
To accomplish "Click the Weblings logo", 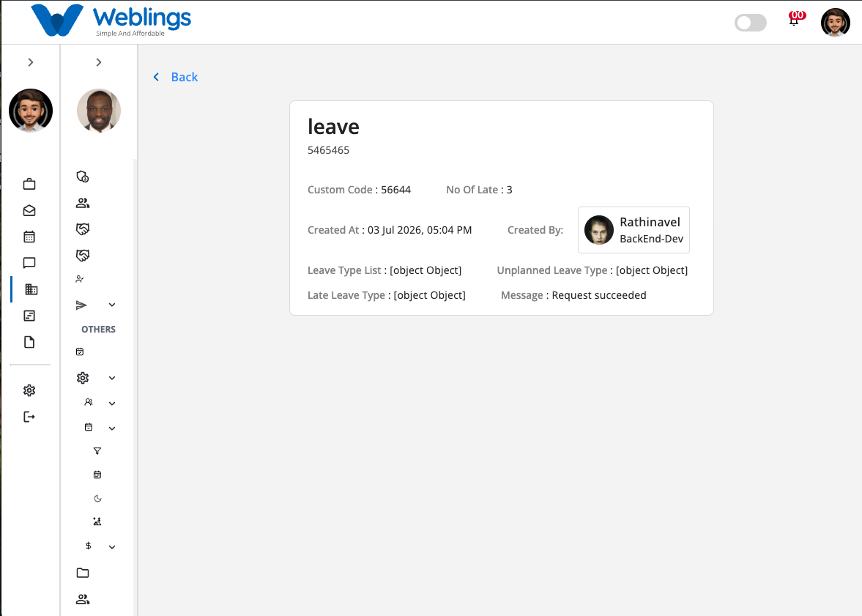I will coord(111,21).
